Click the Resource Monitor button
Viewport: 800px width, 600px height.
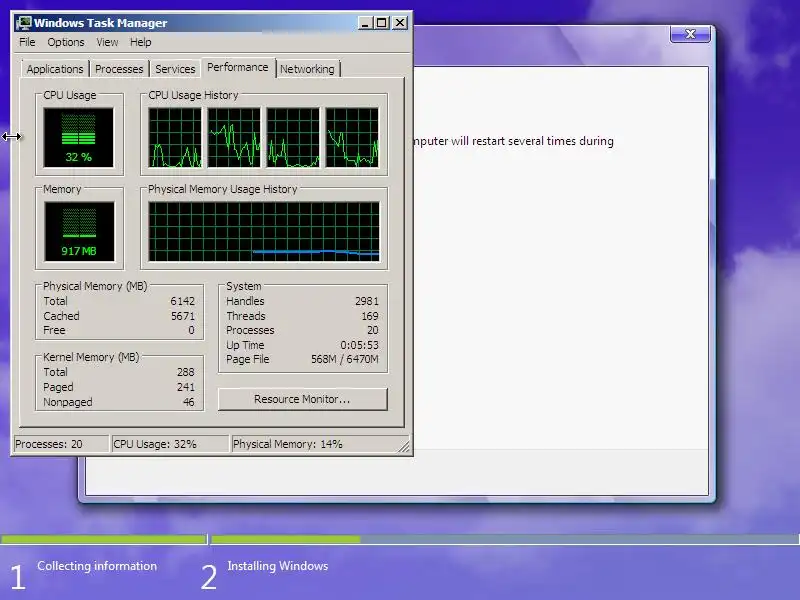pyautogui.click(x=303, y=399)
